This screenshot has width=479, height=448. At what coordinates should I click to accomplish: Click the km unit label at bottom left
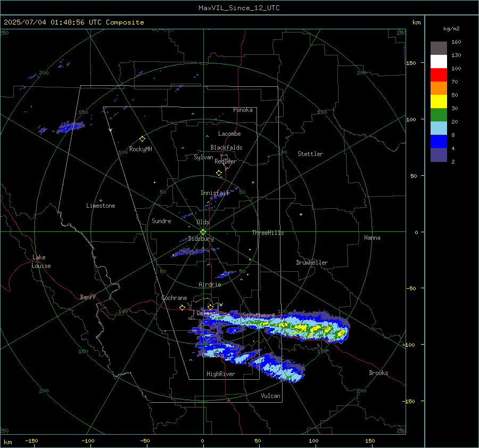pyautogui.click(x=7, y=442)
